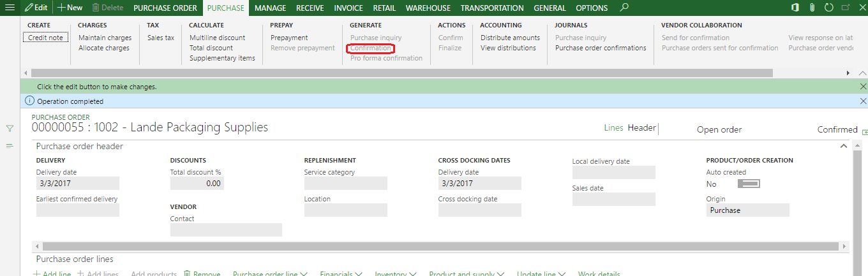
Task: Switch to Lines view
Action: [x=613, y=127]
